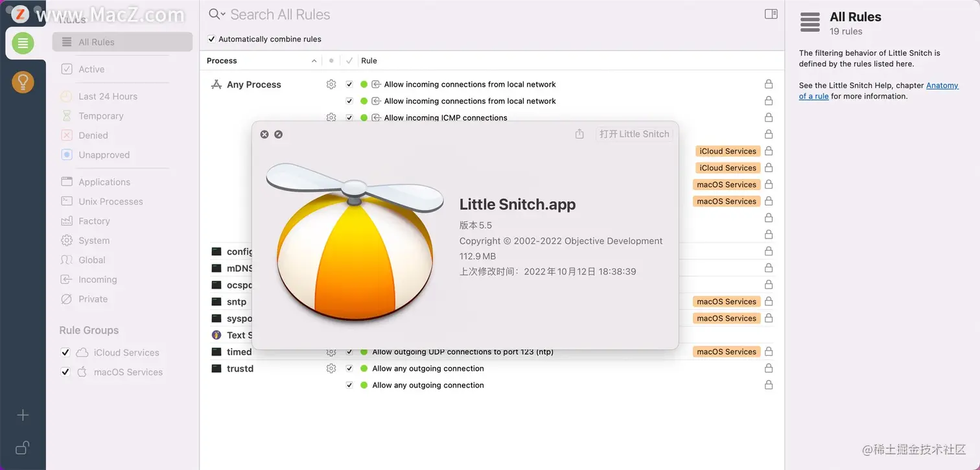The height and width of the screenshot is (470, 980).
Task: Click the incoming arrow icon on the ICMP rule
Action: pos(376,117)
